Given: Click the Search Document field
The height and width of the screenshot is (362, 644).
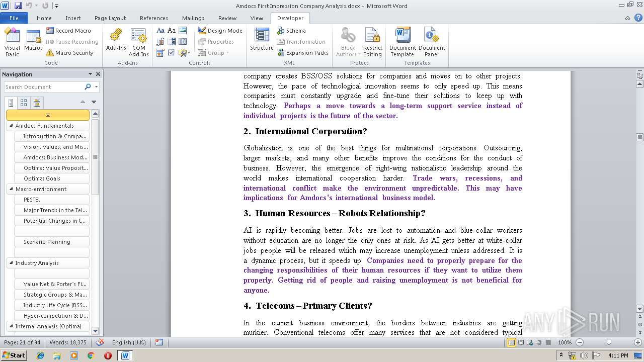Looking at the screenshot, I should (44, 87).
